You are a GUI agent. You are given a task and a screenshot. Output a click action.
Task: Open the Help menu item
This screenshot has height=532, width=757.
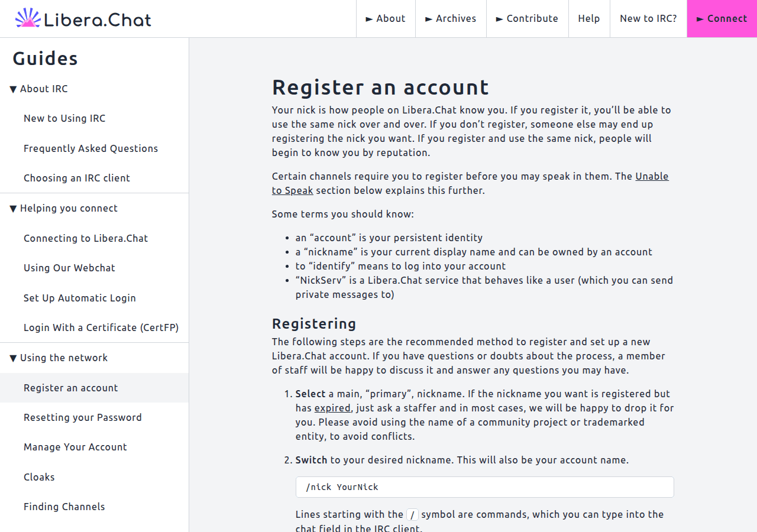[x=589, y=18]
